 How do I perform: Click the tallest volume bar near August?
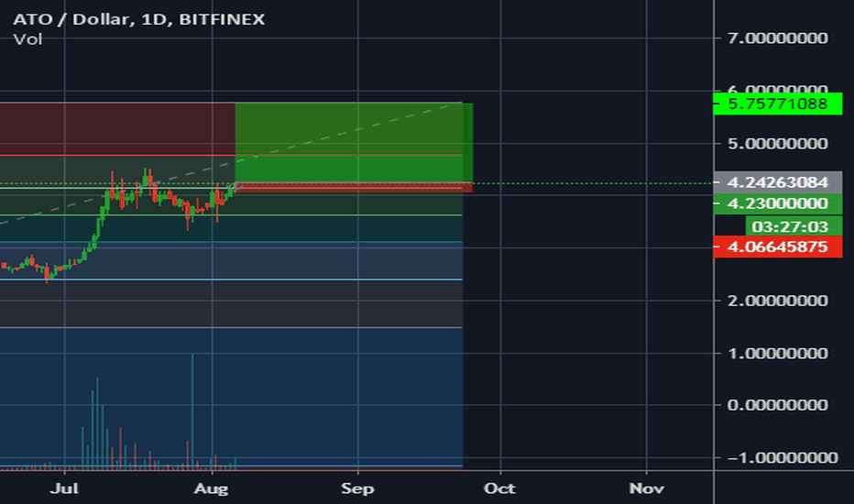coord(192,411)
